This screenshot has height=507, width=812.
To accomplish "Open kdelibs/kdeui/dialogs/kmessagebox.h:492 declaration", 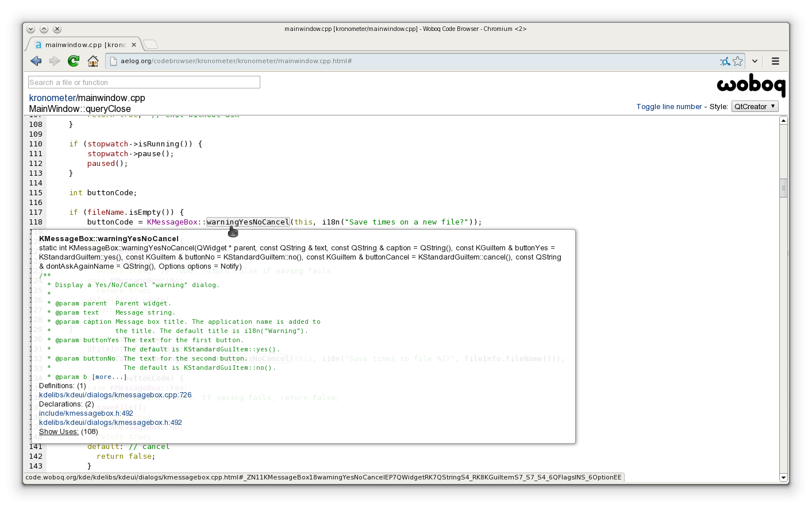I will click(110, 423).
